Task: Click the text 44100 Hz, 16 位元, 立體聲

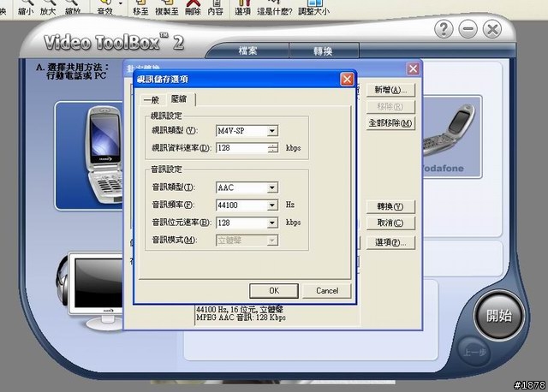Action: [240, 309]
